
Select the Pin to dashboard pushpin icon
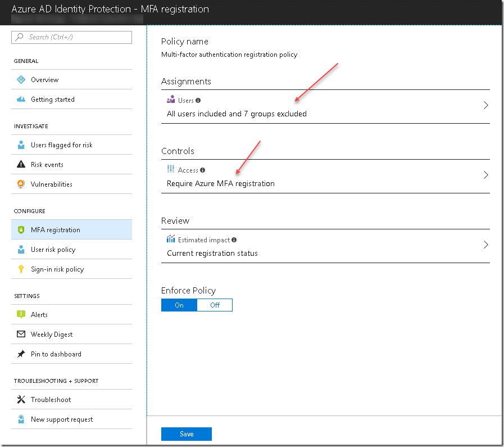pos(20,354)
